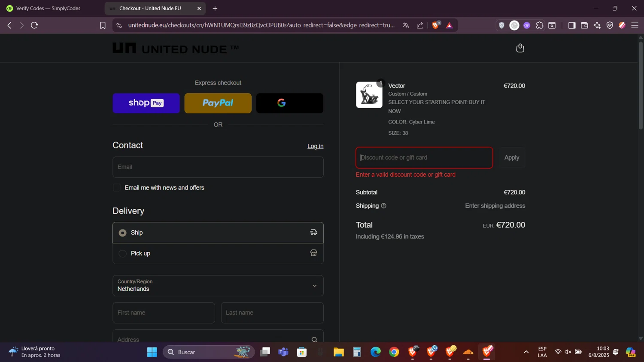This screenshot has width=644, height=362.
Task: Click the United Nude logo
Action: coord(176,48)
